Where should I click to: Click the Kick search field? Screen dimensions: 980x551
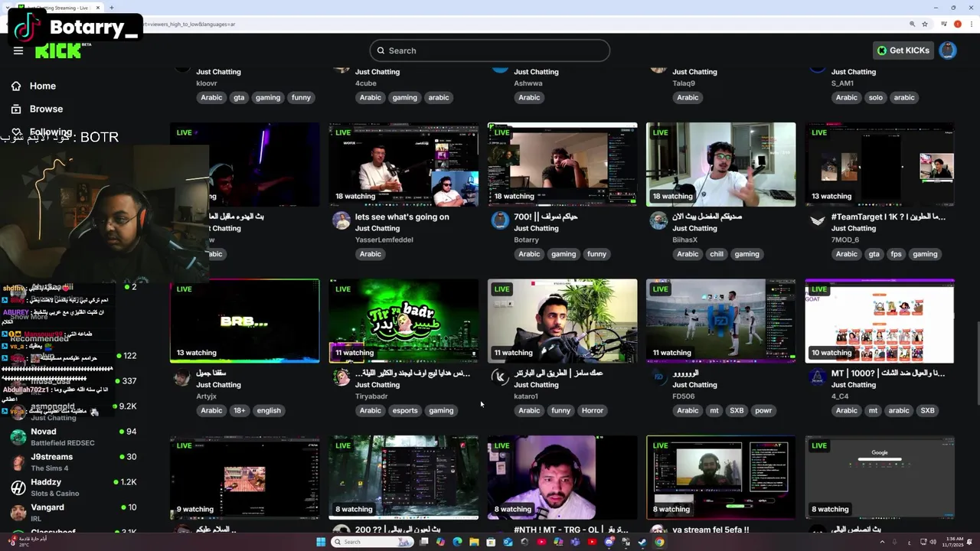[490, 51]
